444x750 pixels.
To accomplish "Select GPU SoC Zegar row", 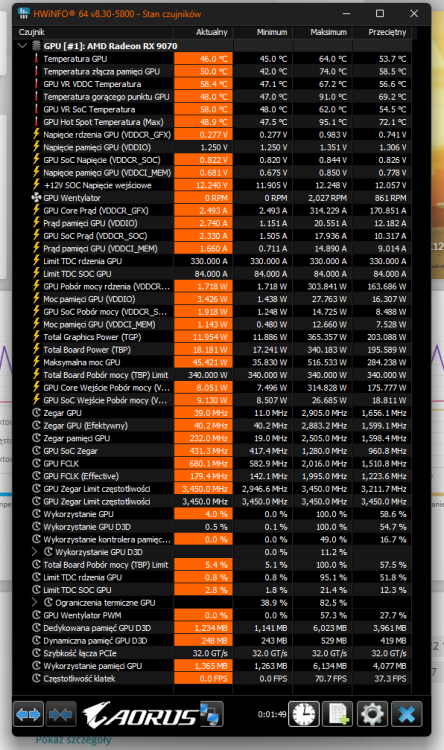I will tap(214, 451).
